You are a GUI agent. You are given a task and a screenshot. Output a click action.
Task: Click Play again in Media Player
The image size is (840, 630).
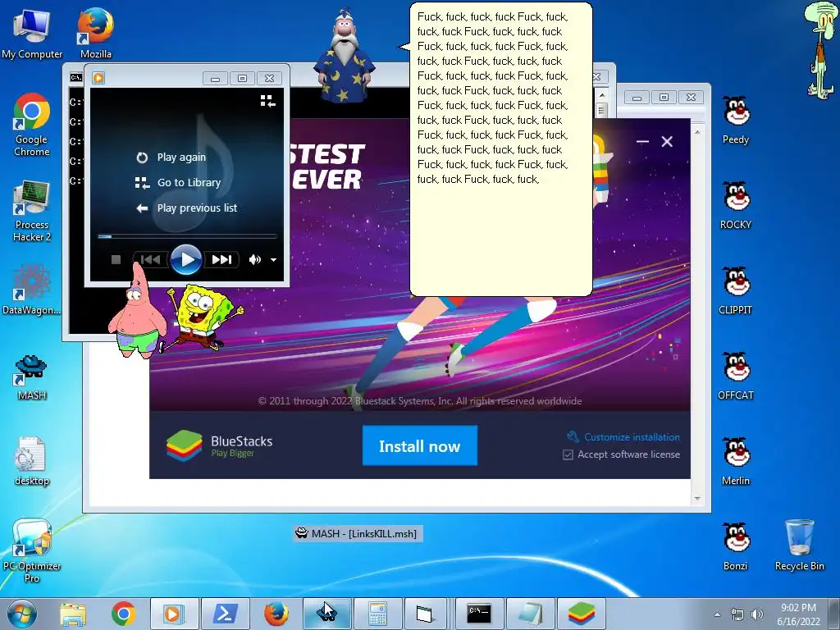[171, 157]
